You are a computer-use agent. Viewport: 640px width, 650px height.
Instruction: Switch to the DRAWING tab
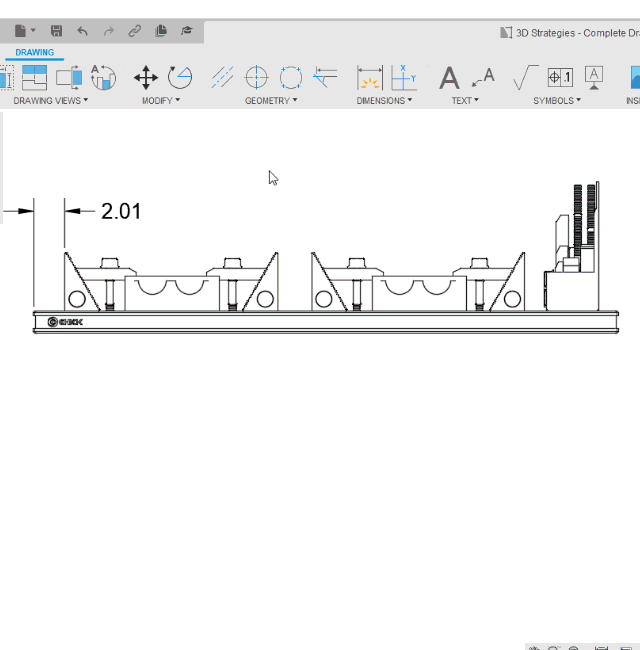(x=35, y=52)
